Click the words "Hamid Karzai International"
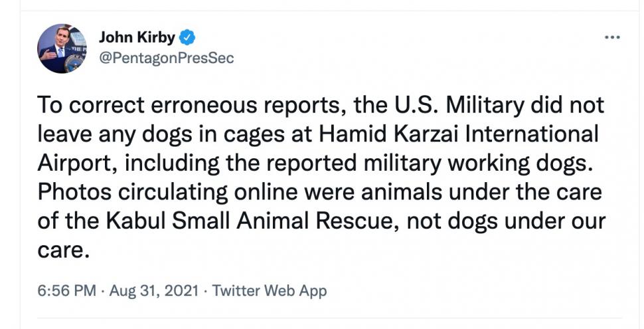Viewport: 644px width, 329px height. tap(459, 136)
